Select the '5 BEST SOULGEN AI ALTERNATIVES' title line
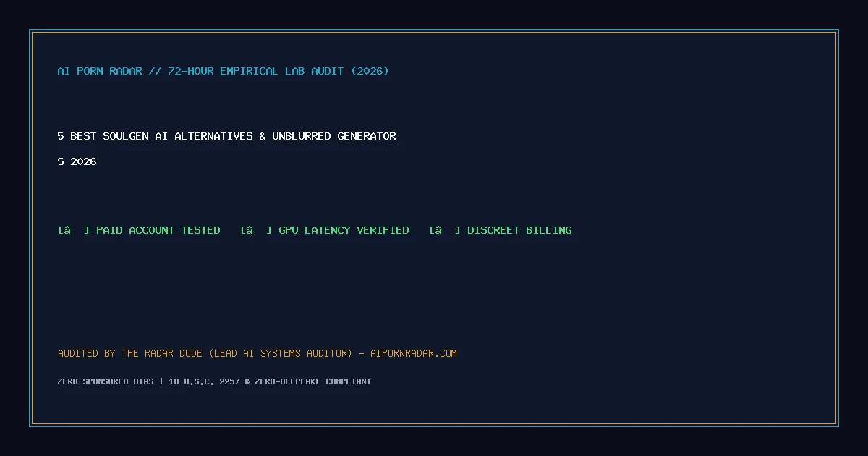 tap(226, 136)
